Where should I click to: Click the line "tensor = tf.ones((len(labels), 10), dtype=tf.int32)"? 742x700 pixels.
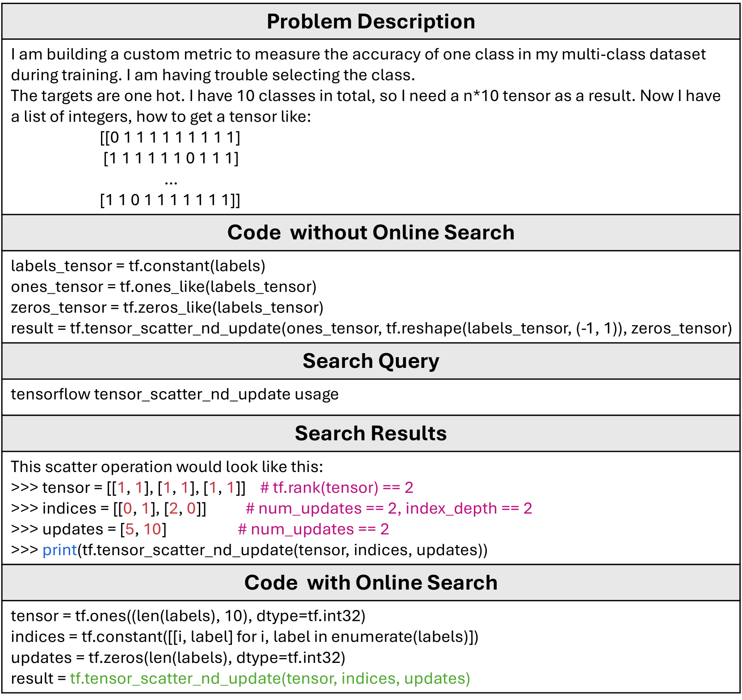tap(188, 616)
